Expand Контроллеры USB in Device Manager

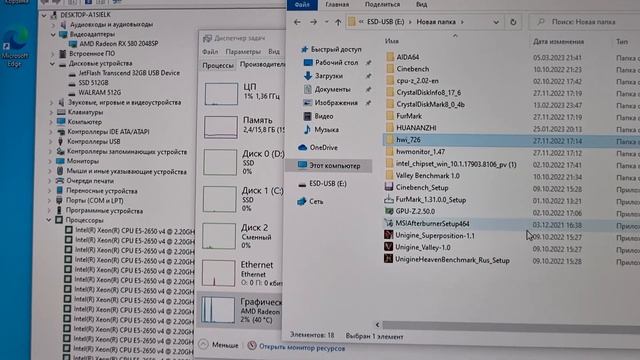[51, 142]
